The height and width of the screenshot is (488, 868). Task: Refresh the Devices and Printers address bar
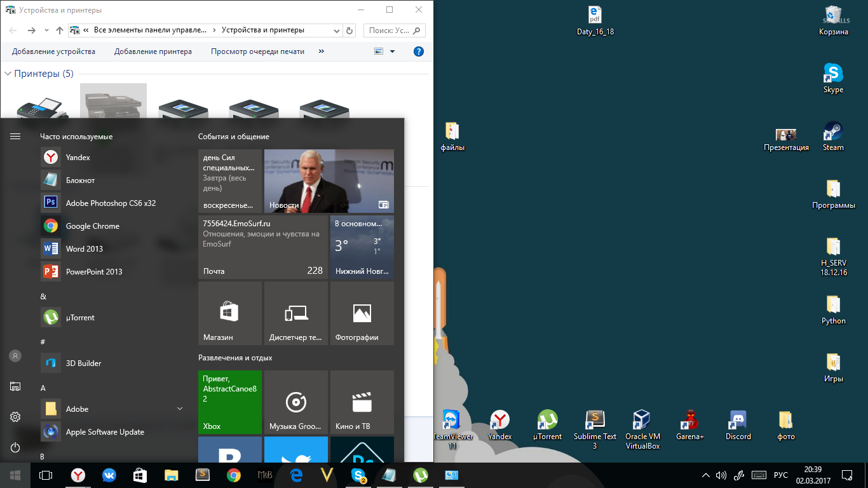tap(349, 30)
